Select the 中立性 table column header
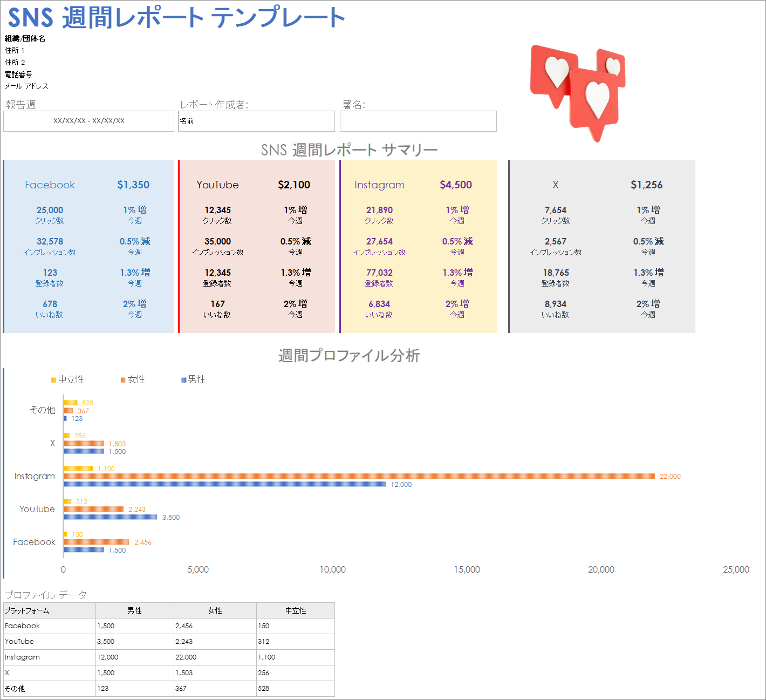Screen dimensions: 766x700 click(296, 610)
